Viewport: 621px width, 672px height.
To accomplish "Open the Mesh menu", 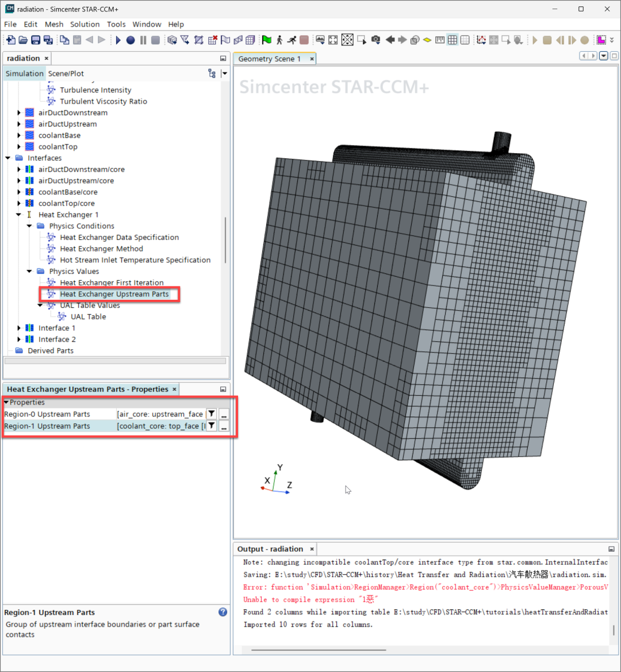I will [54, 24].
